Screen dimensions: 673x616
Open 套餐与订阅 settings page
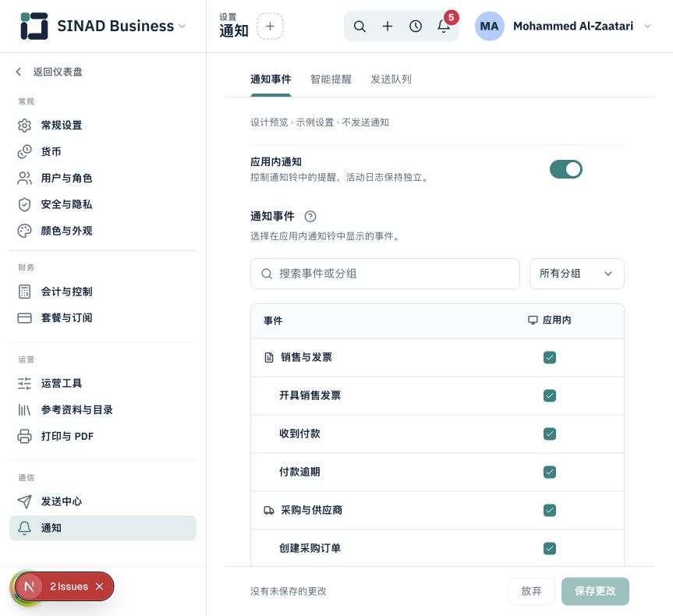(103, 318)
